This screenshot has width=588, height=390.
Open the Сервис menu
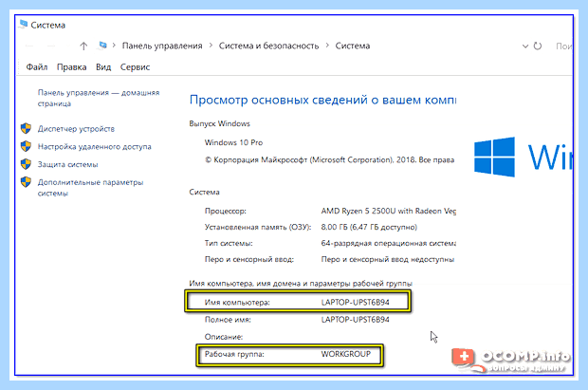point(135,66)
